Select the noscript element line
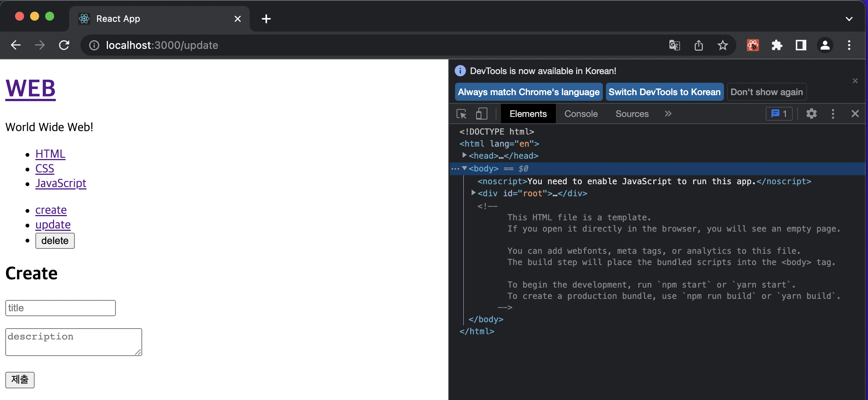 644,181
